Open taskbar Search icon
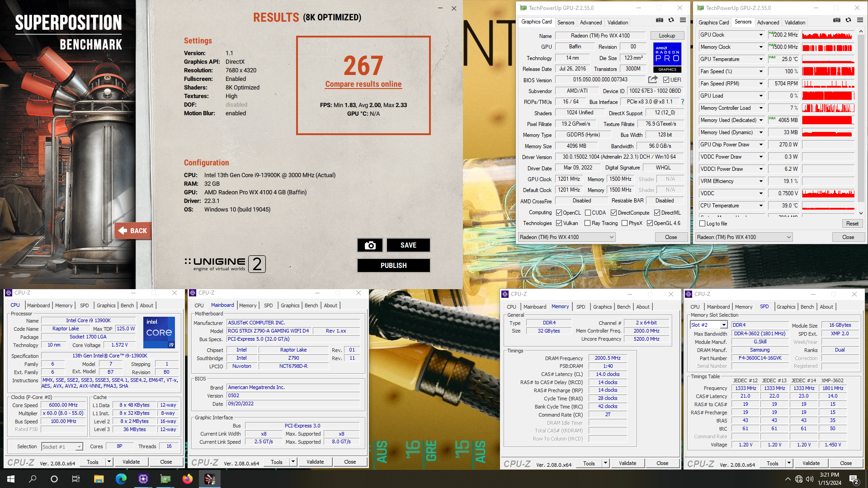The height and width of the screenshot is (488, 868). tap(33, 479)
